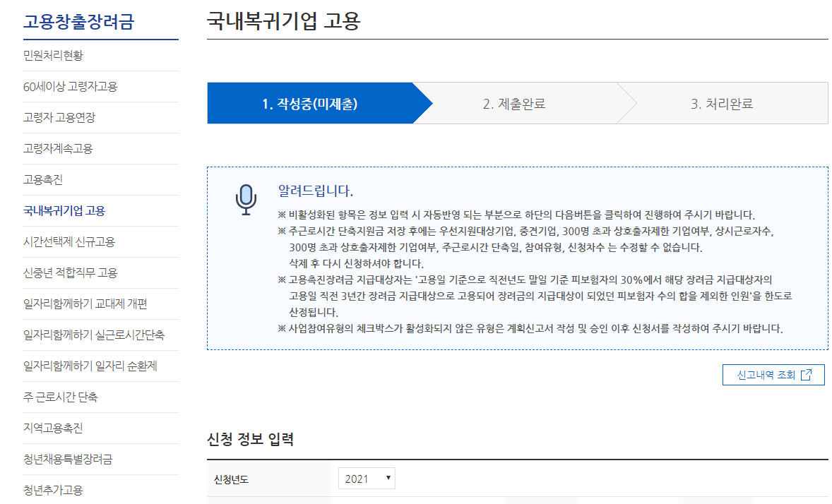Select step 3. 처리완료

tap(722, 104)
